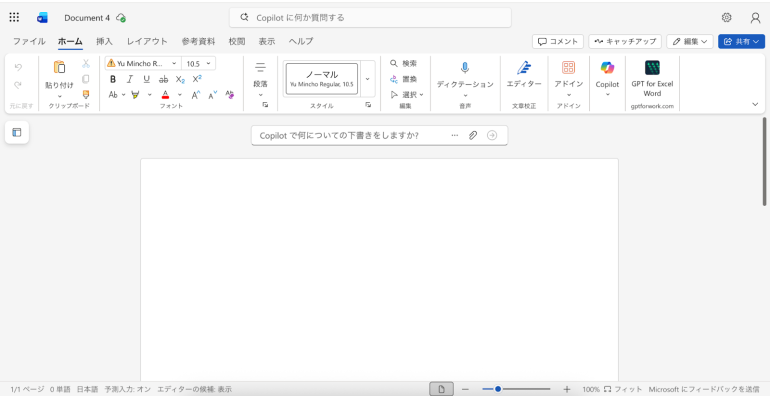Apply superscript formatting
The image size is (770, 396).
197,79
